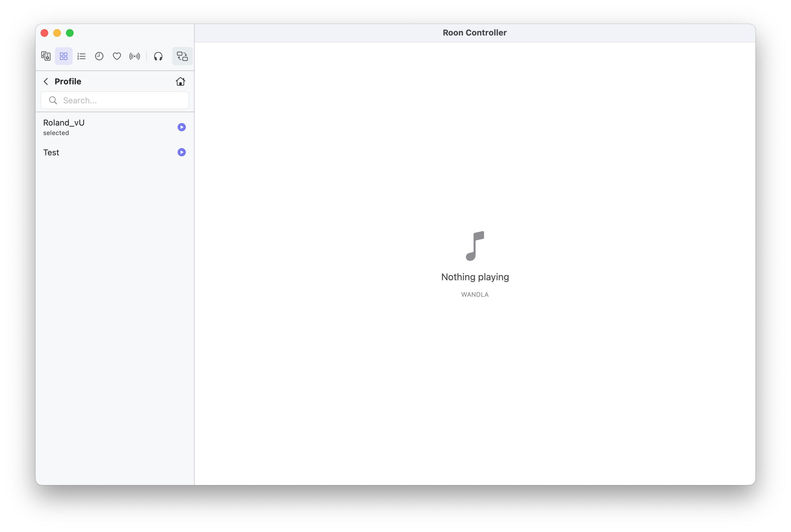Open favorites heart icon
Screen dimensions: 791x532
coord(117,56)
